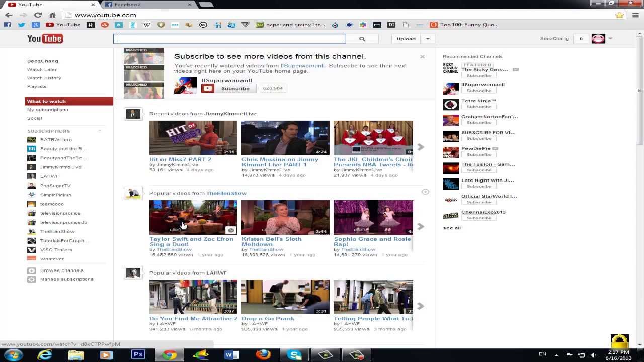This screenshot has width=644, height=362.
Task: Subscribe to PewDiePie recommended channel
Action: pos(479,154)
